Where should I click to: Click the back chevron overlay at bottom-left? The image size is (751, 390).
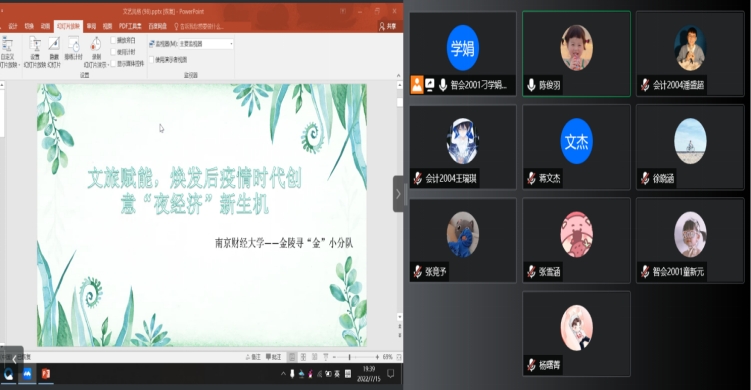pyautogui.click(x=14, y=359)
